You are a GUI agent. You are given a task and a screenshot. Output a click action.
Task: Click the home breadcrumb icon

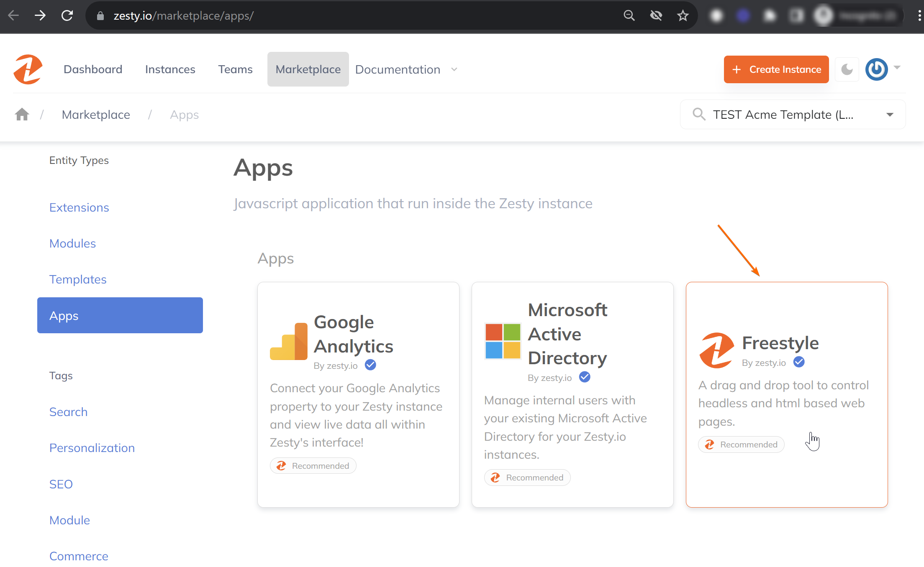[x=22, y=114]
